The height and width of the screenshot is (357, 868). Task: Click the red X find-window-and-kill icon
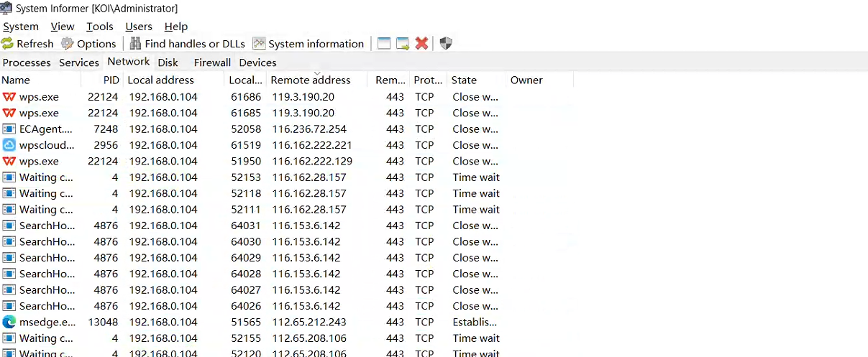(x=421, y=44)
